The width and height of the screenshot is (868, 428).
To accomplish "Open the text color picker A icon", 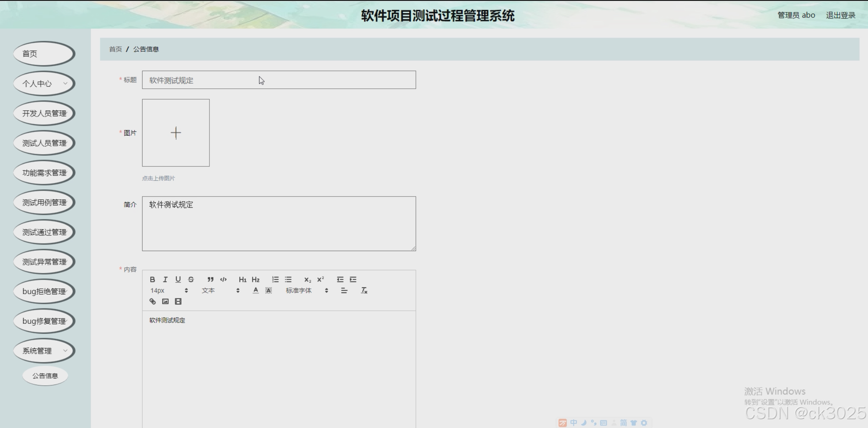I will [255, 290].
